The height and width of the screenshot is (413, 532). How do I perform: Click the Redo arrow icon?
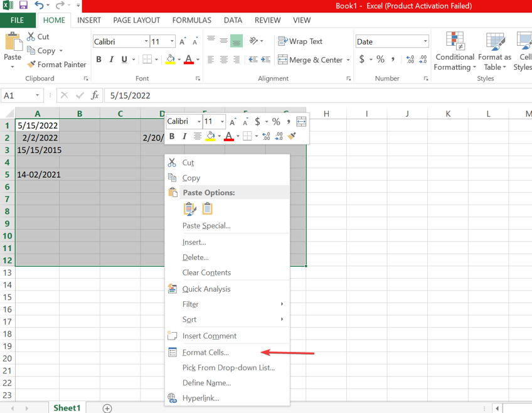coord(60,5)
